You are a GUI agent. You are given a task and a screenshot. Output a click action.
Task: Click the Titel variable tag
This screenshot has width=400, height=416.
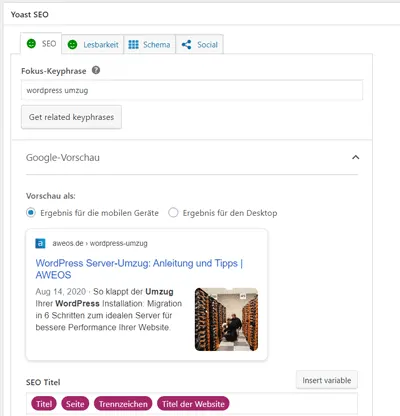[44, 404]
